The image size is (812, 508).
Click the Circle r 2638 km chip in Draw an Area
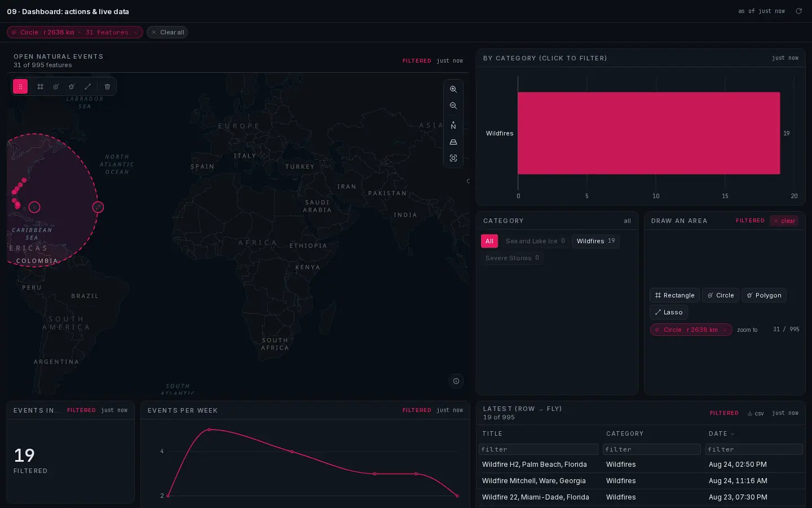pyautogui.click(x=691, y=330)
